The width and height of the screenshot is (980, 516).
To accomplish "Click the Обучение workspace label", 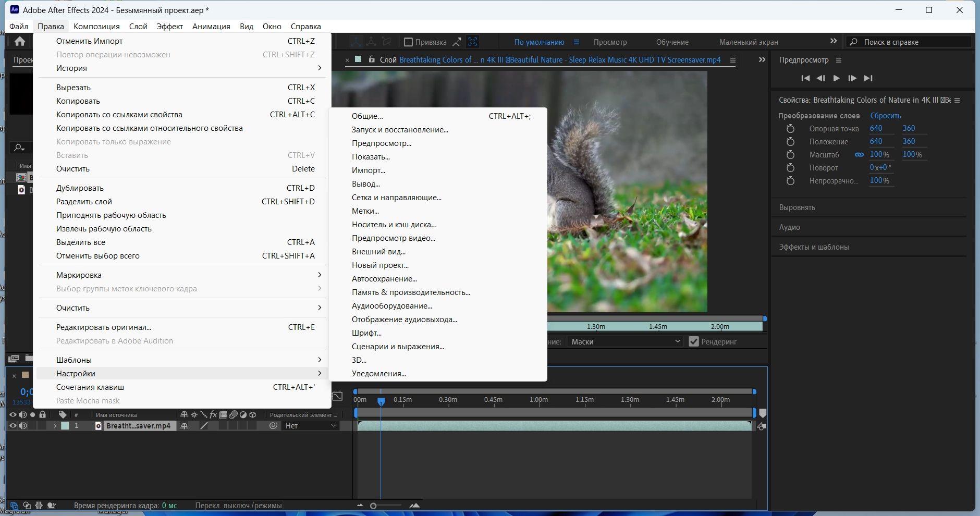I will 673,42.
